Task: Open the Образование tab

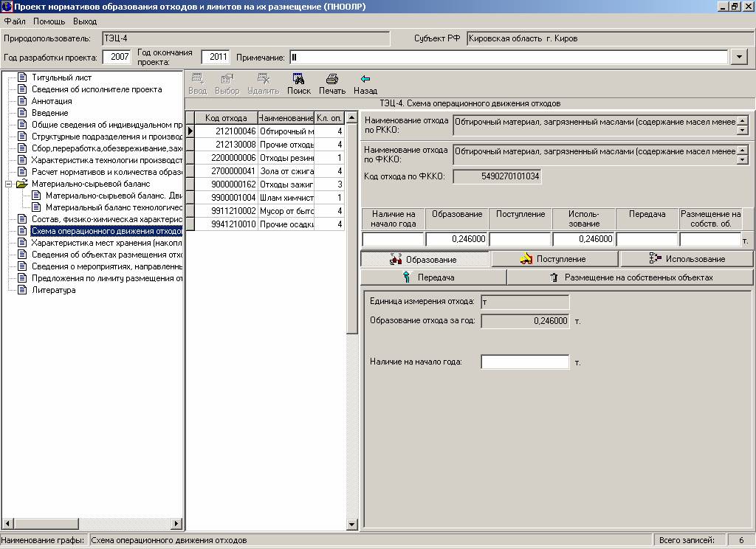Action: click(425, 259)
